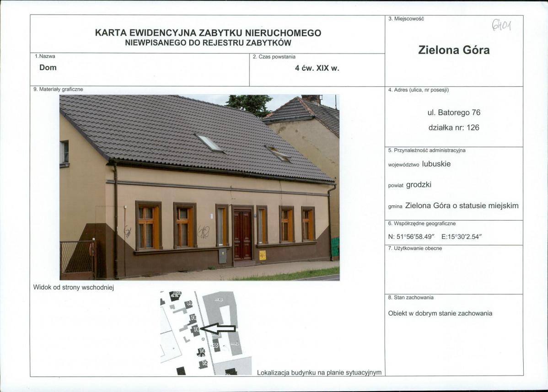Viewport: 548px width, 392px height.
Task: Click the label "7. Użytkowanie obecne"
Action: (415, 248)
